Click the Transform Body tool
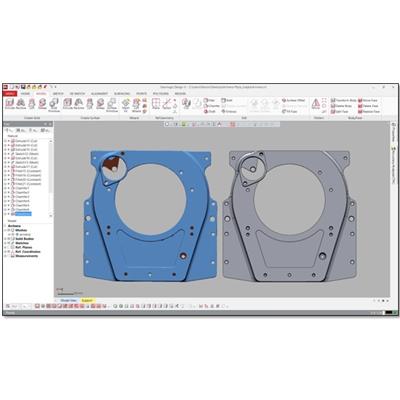 (x=343, y=100)
